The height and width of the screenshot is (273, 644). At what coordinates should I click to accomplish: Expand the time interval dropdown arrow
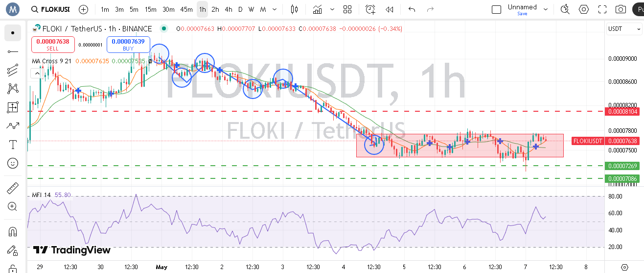(x=276, y=9)
